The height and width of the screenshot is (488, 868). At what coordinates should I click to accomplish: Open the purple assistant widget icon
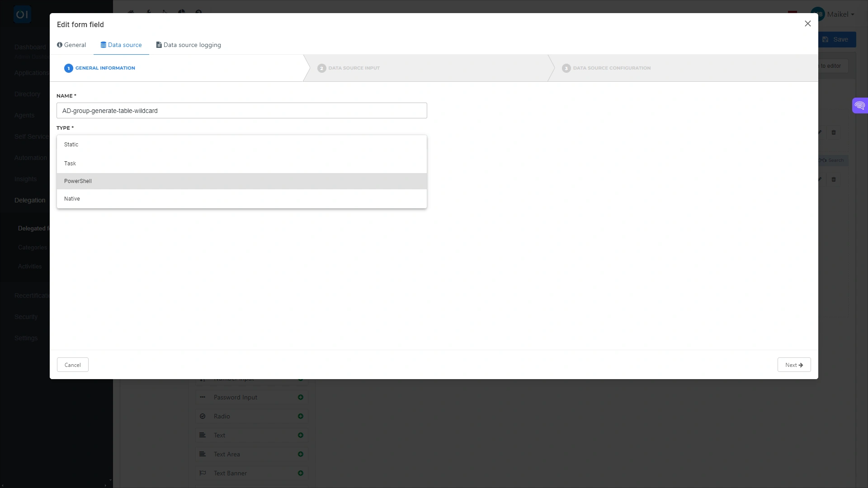click(860, 106)
